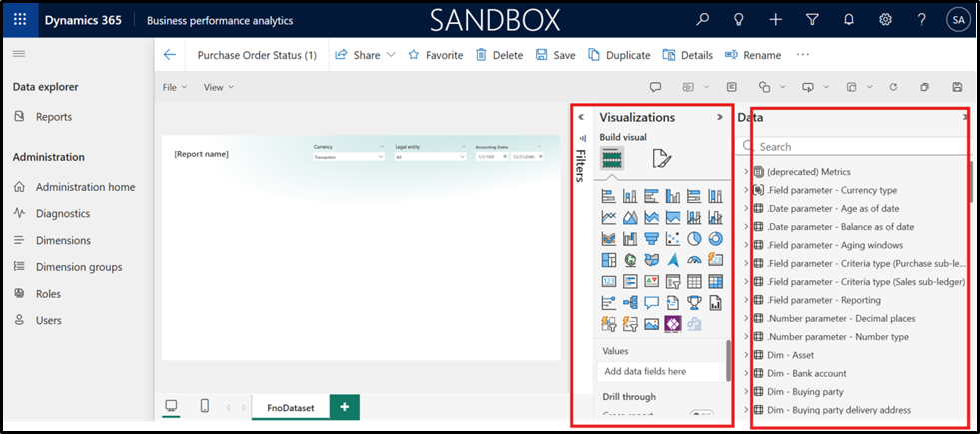Select trophy metrics visual

point(694,303)
